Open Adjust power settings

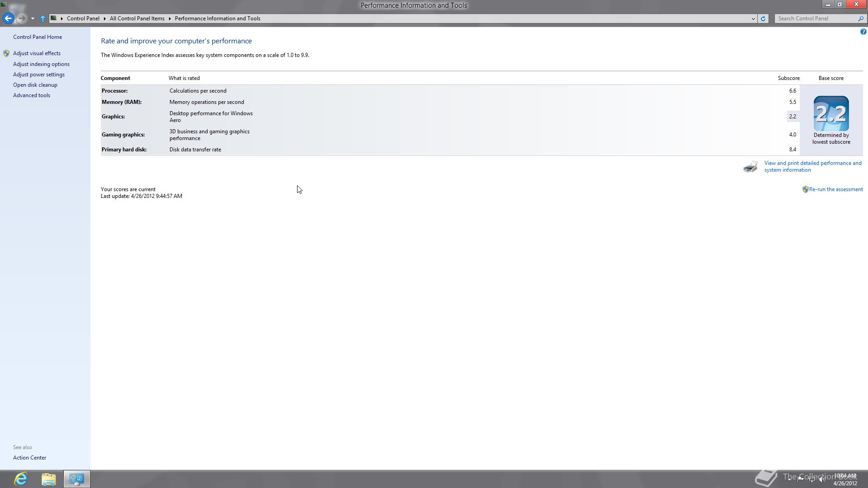coord(39,75)
